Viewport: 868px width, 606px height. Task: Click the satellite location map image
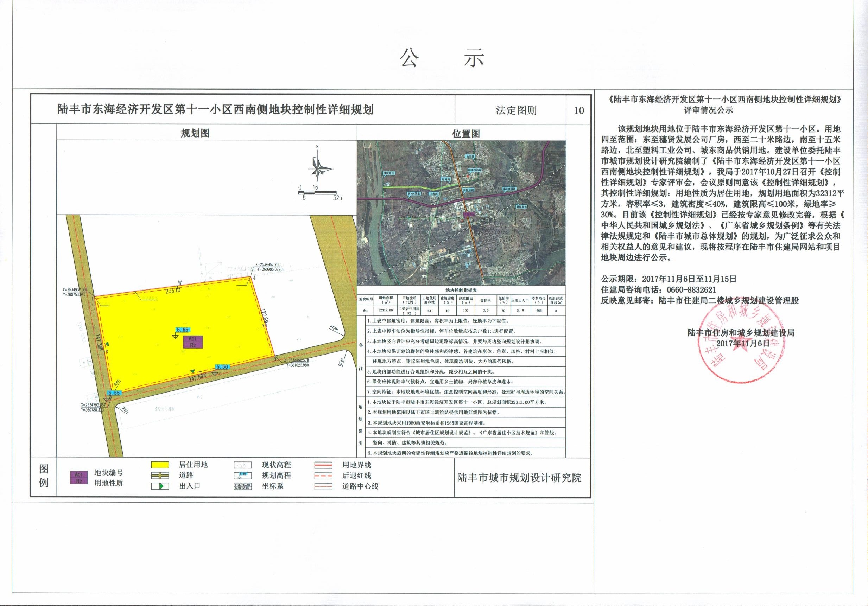[461, 213]
